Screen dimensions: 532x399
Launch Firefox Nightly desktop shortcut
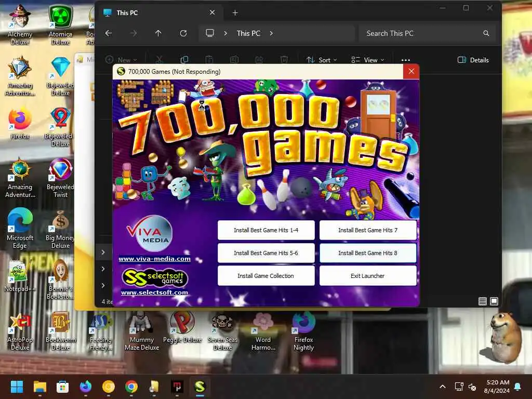point(303,331)
